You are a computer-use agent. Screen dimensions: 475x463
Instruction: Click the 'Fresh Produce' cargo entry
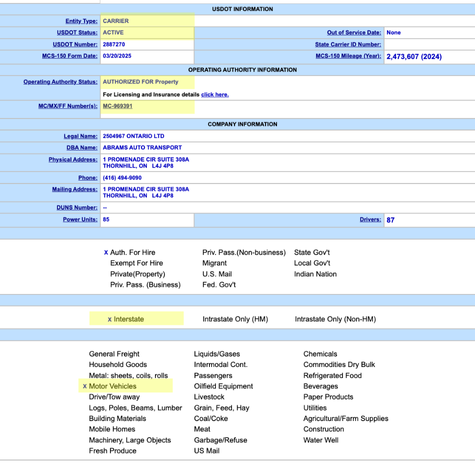pos(113,451)
